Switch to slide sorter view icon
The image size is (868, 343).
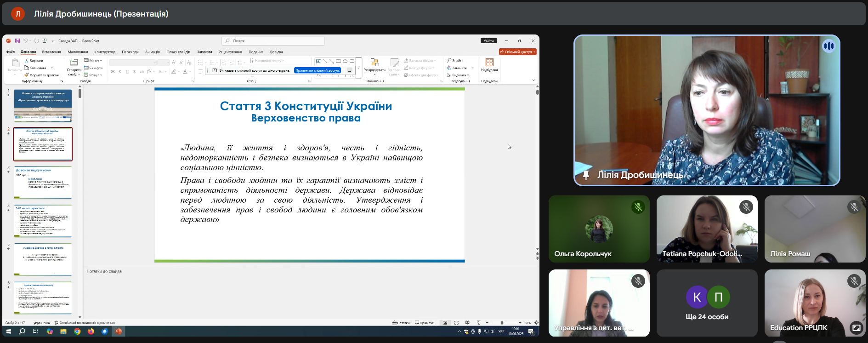(x=456, y=323)
